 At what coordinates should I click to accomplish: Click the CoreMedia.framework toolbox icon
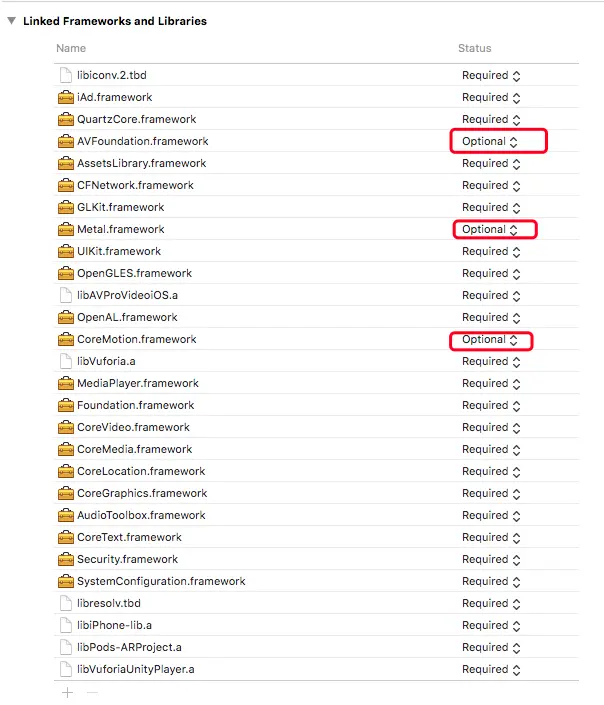coord(66,450)
